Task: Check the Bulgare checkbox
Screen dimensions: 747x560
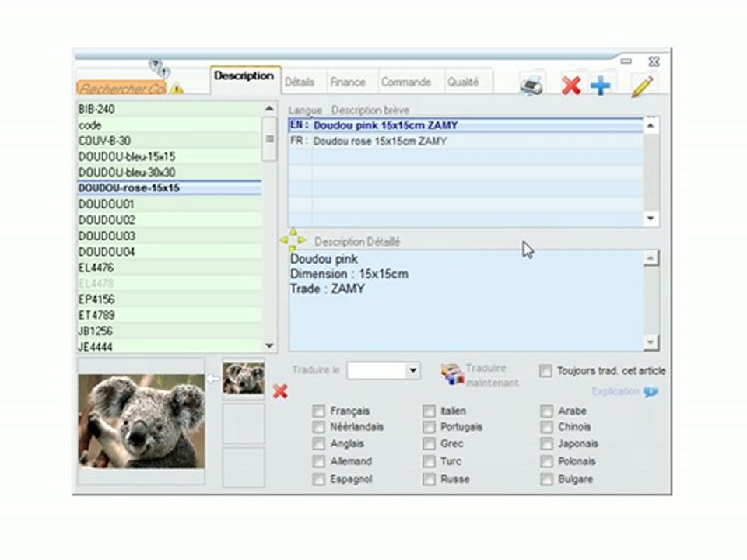Action: tap(546, 478)
